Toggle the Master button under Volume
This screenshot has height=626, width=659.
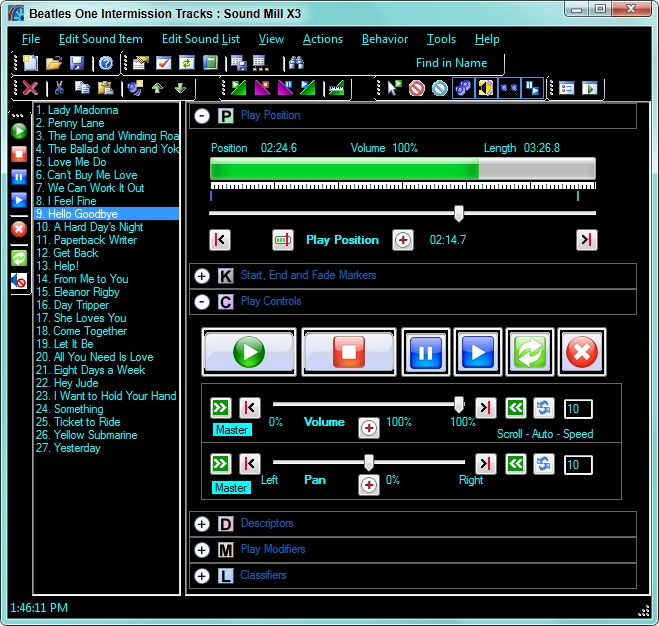(x=232, y=430)
